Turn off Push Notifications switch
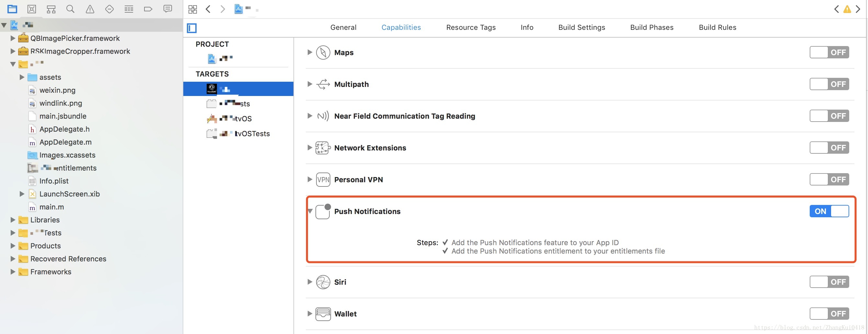The height and width of the screenshot is (334, 868). click(829, 211)
